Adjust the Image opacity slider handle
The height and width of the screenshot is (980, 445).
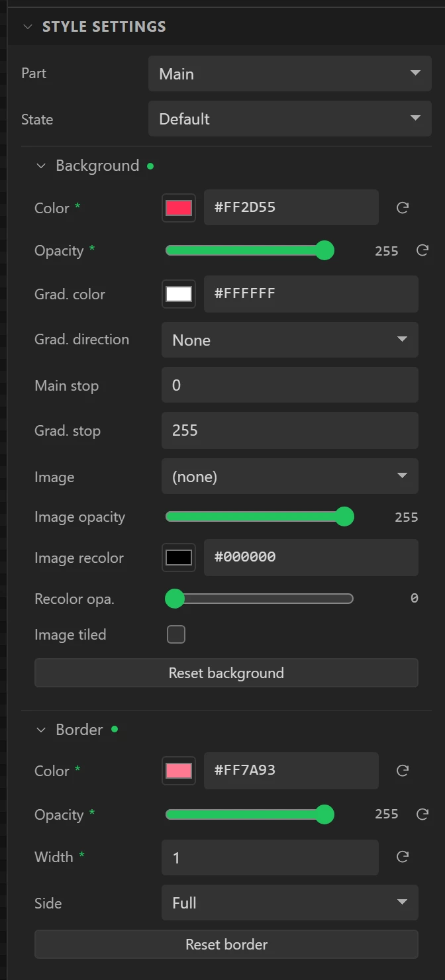(344, 516)
